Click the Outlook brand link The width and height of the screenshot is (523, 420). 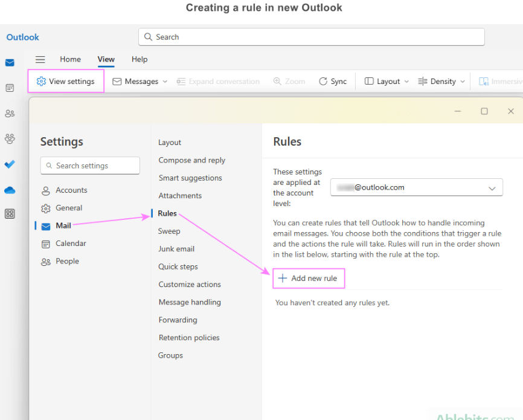coord(23,37)
